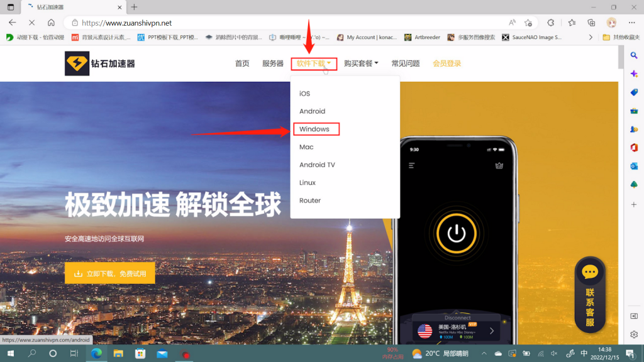The image size is (644, 362).
Task: Click the 钻石加速器 site logo
Action: pos(100,63)
